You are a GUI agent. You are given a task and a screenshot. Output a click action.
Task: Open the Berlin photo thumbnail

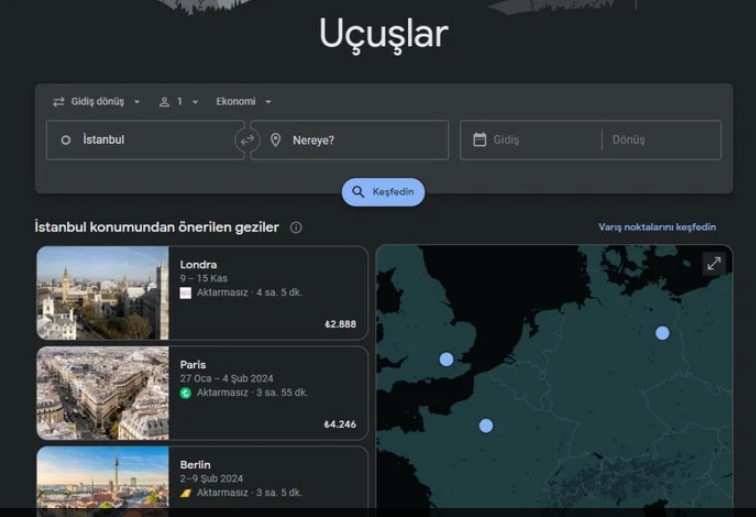[x=103, y=477]
